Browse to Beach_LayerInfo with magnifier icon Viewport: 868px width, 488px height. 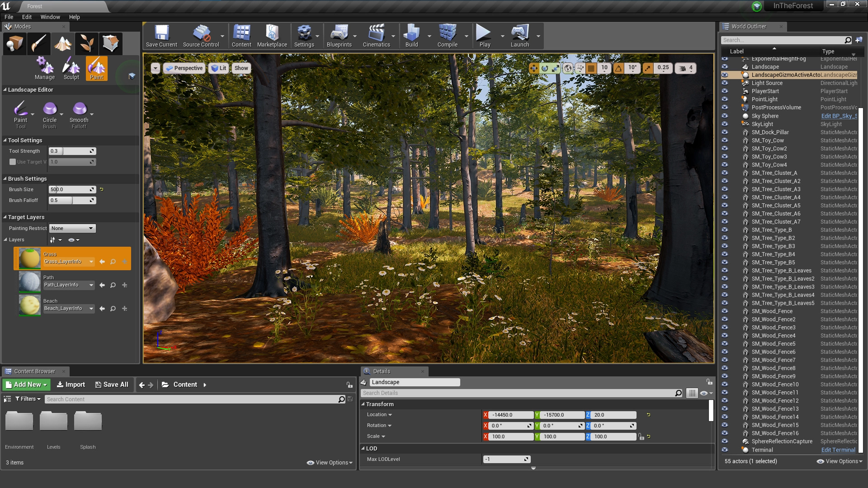click(113, 309)
